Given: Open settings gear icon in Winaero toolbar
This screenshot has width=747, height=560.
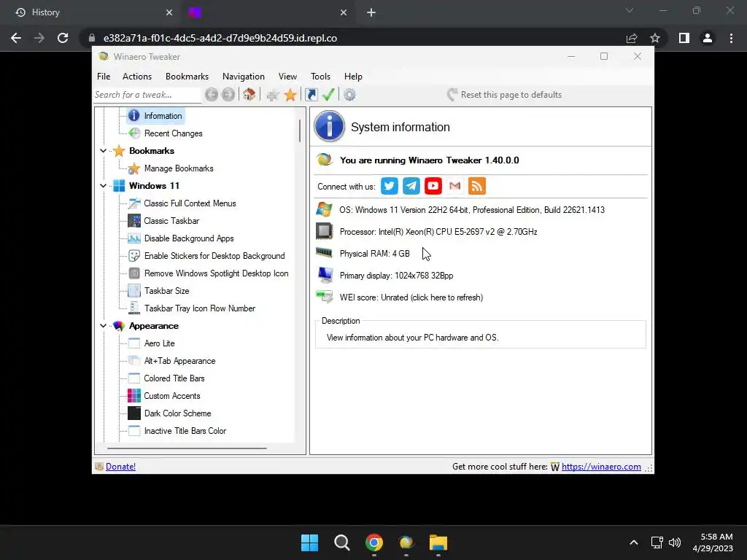Looking at the screenshot, I should pyautogui.click(x=349, y=95).
